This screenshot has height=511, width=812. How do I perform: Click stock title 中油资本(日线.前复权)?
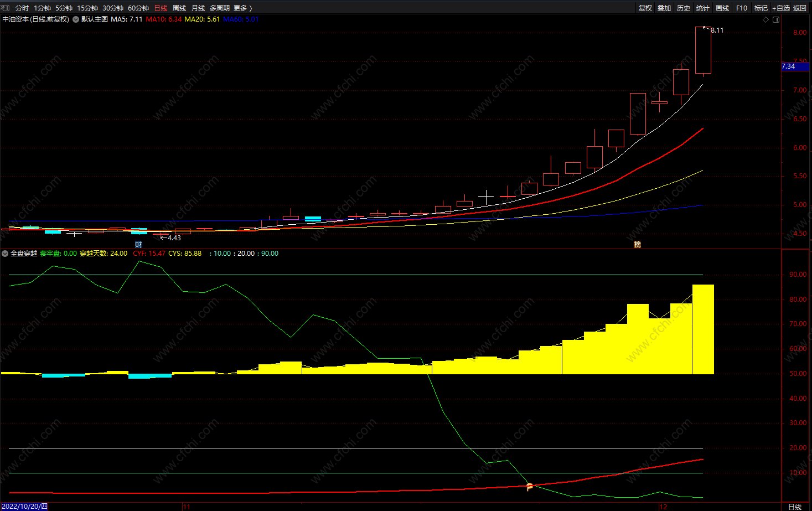point(36,19)
